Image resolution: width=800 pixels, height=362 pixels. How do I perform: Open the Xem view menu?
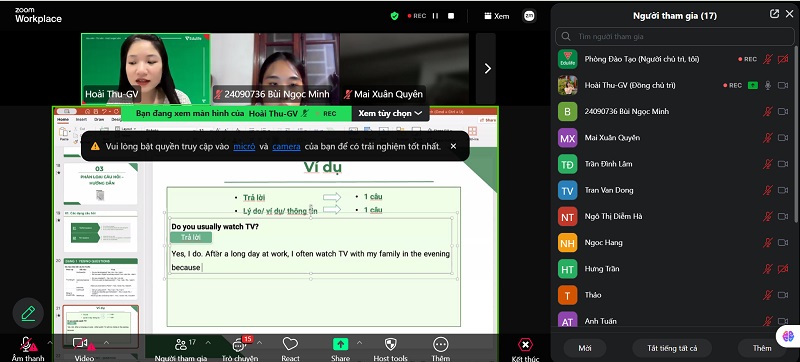(497, 16)
